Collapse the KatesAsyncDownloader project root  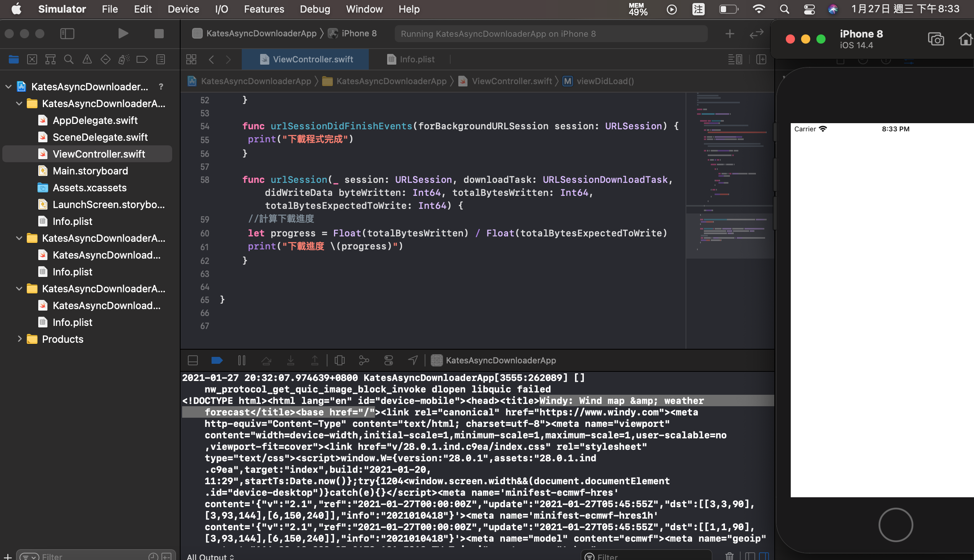point(8,86)
